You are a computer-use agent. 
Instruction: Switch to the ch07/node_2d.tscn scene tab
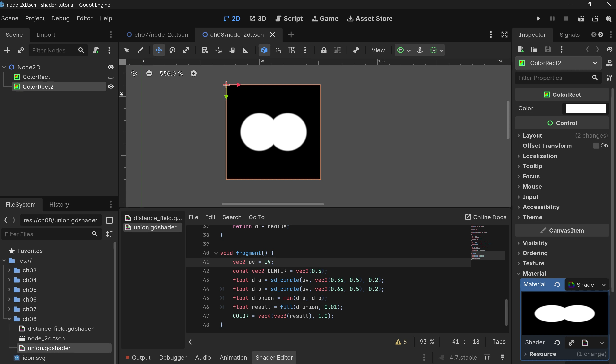(x=157, y=35)
